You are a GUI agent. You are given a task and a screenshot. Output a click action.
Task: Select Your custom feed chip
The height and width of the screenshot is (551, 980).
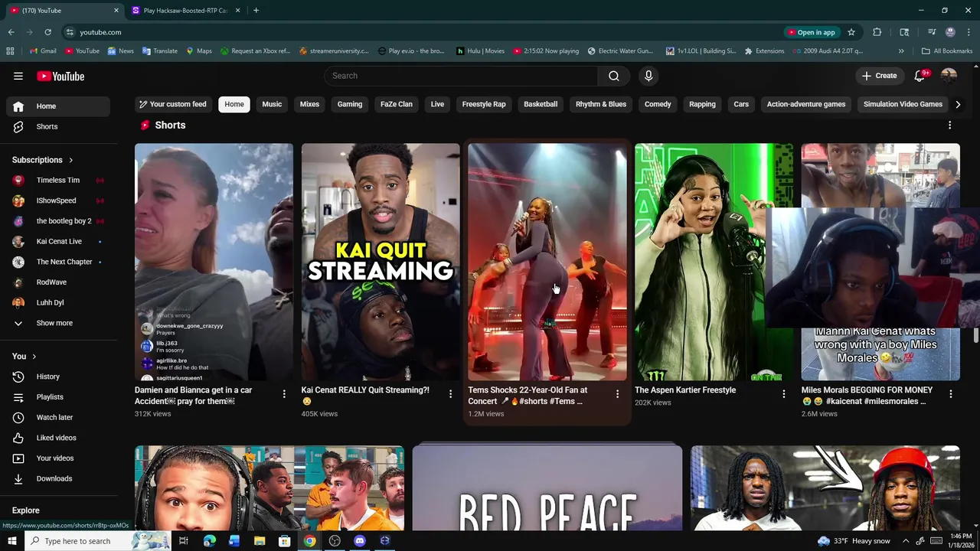click(172, 104)
